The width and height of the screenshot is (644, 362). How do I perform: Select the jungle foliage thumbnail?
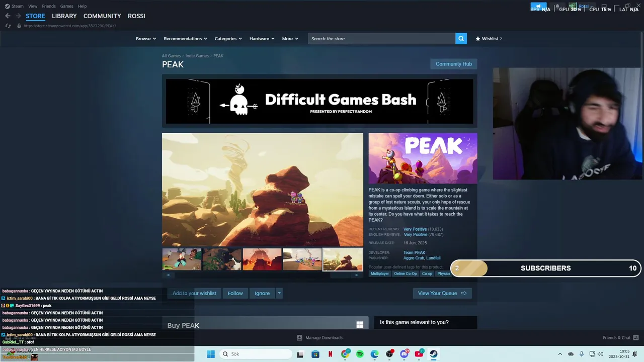point(222,259)
